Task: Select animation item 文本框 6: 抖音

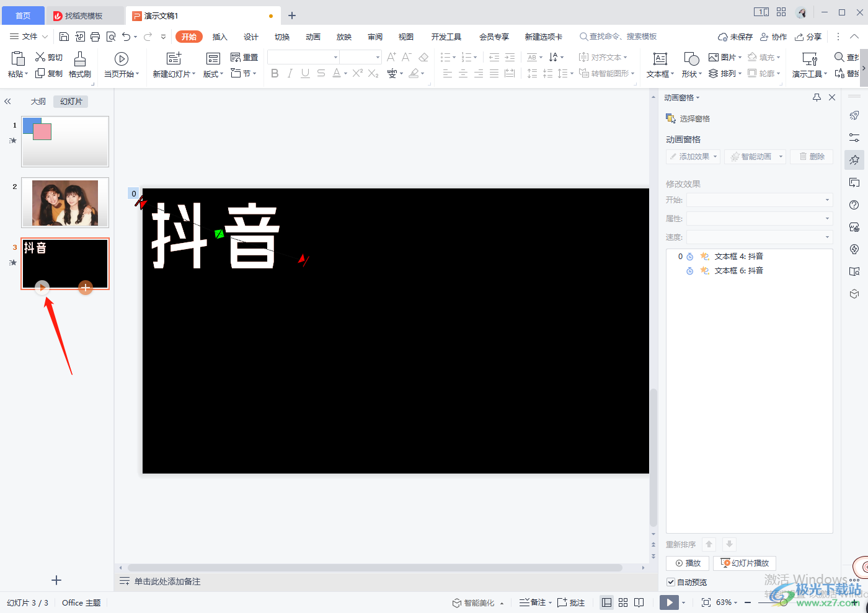Action: tap(749, 270)
